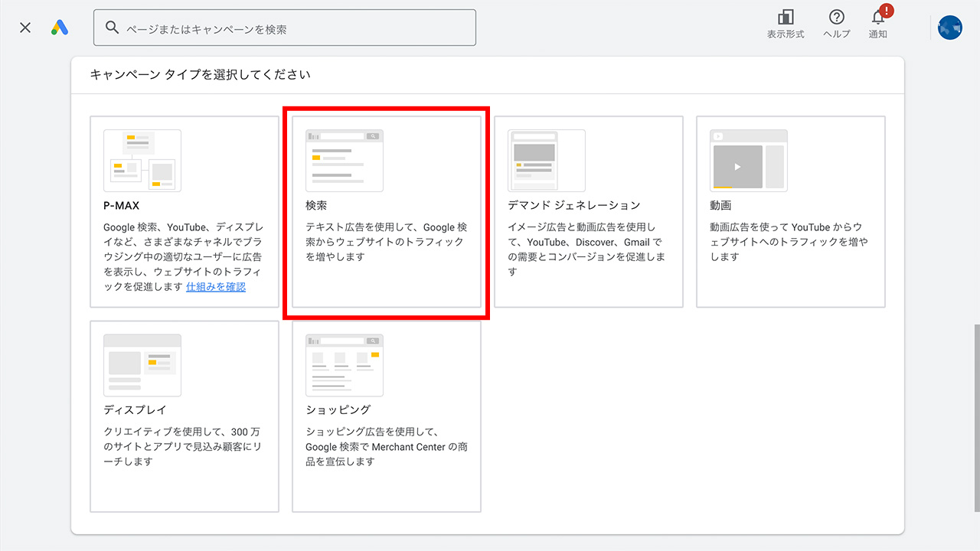This screenshot has height=551, width=980.
Task: Select the 検索 campaign type card
Action: coord(386,212)
